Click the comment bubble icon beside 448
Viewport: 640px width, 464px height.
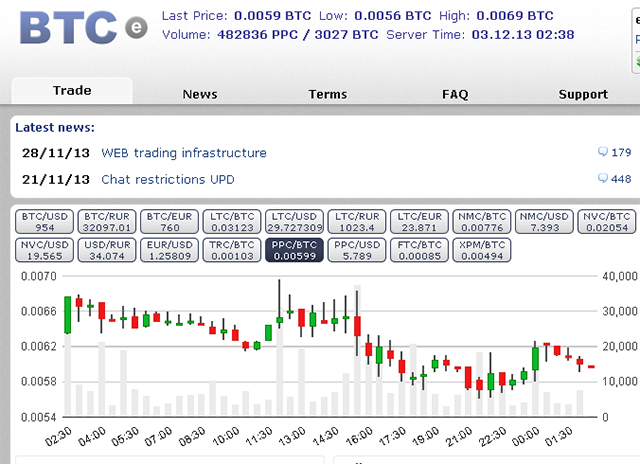point(602,178)
